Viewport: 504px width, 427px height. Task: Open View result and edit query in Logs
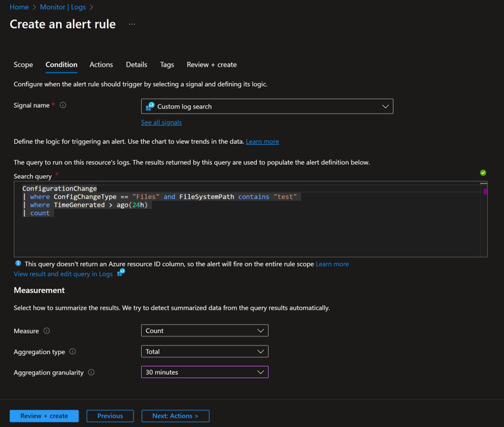63,274
